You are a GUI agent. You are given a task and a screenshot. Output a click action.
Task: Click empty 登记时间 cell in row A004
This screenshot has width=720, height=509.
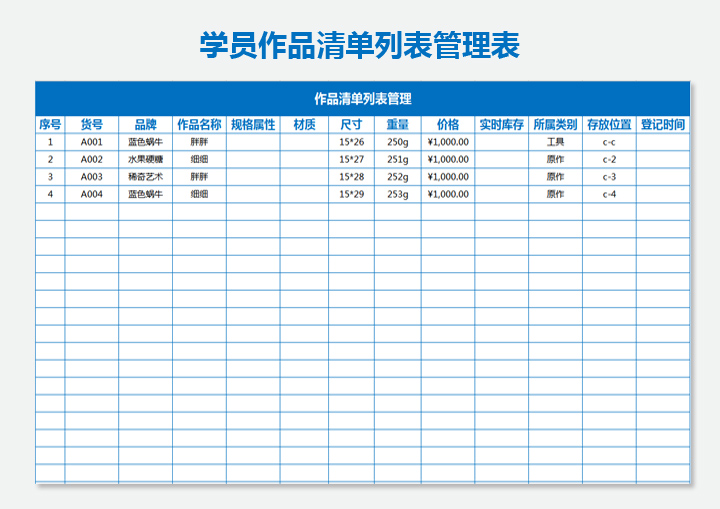click(x=663, y=194)
